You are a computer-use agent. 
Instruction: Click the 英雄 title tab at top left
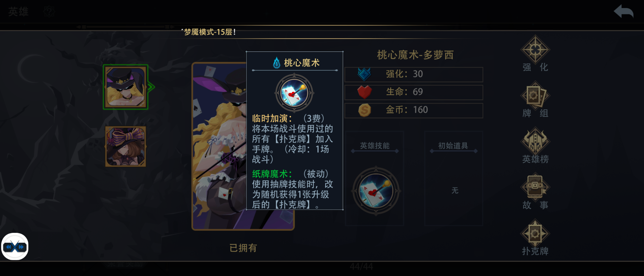18,12
